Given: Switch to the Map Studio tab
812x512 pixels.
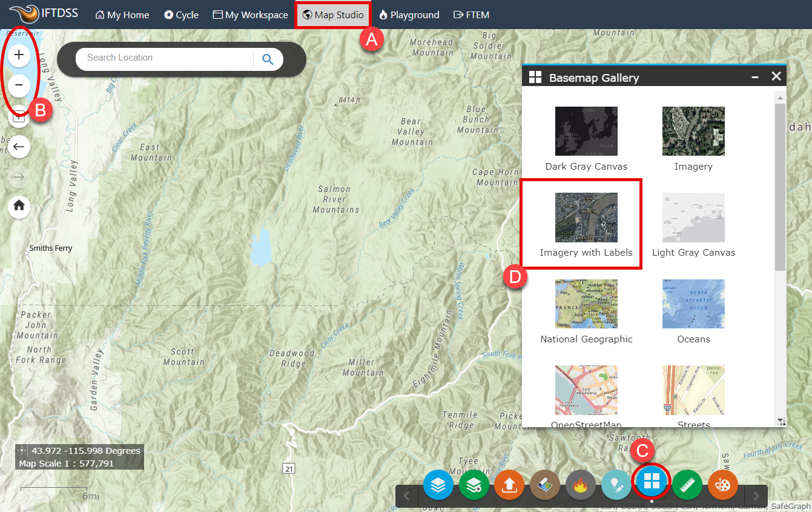Looking at the screenshot, I should coord(332,15).
